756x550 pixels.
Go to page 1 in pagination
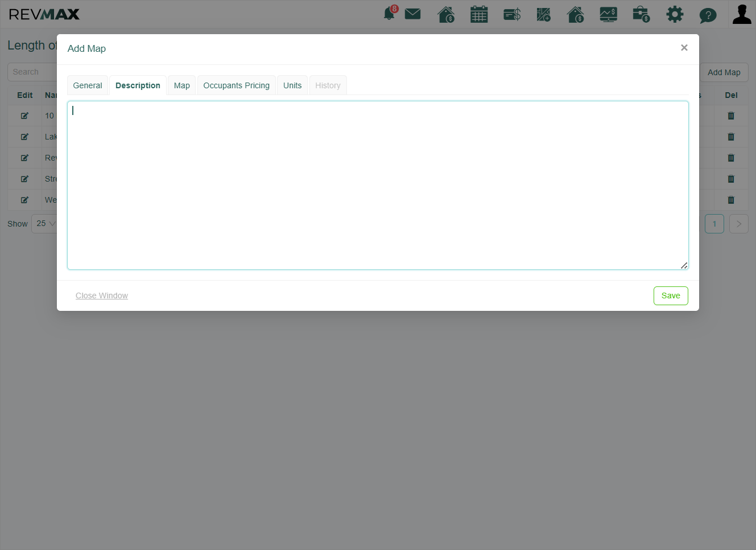tap(714, 224)
